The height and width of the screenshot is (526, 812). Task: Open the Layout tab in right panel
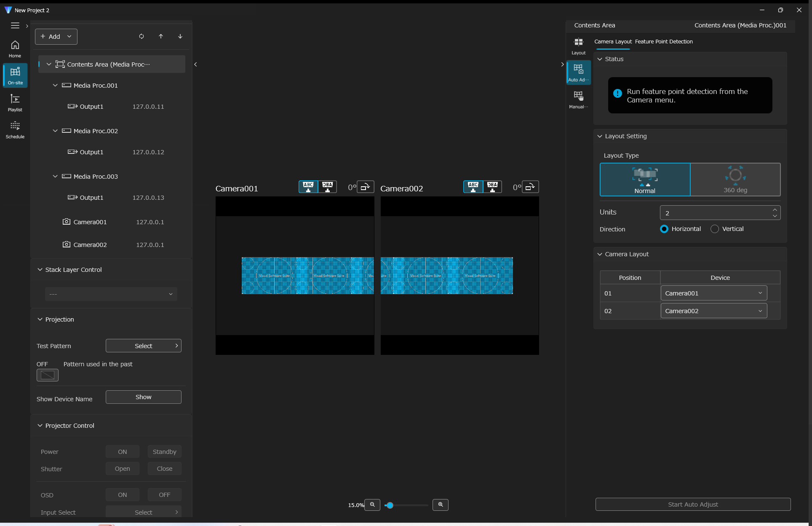pos(578,46)
